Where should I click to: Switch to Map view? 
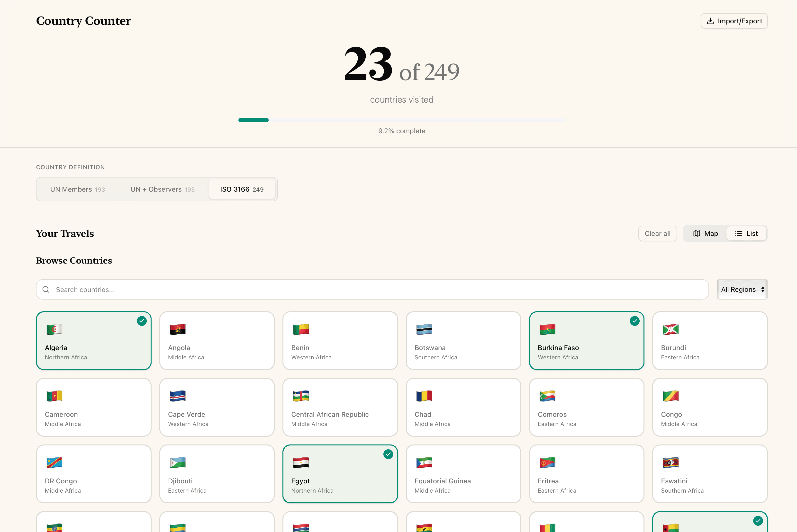705,233
